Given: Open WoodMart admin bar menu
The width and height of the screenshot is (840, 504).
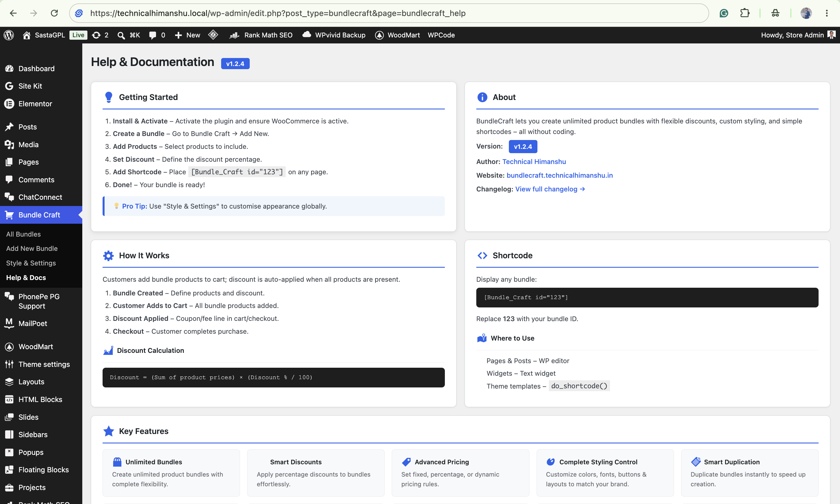Looking at the screenshot, I should click(398, 35).
